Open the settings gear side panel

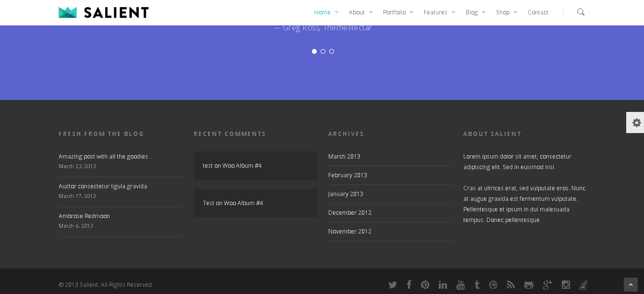coord(636,122)
